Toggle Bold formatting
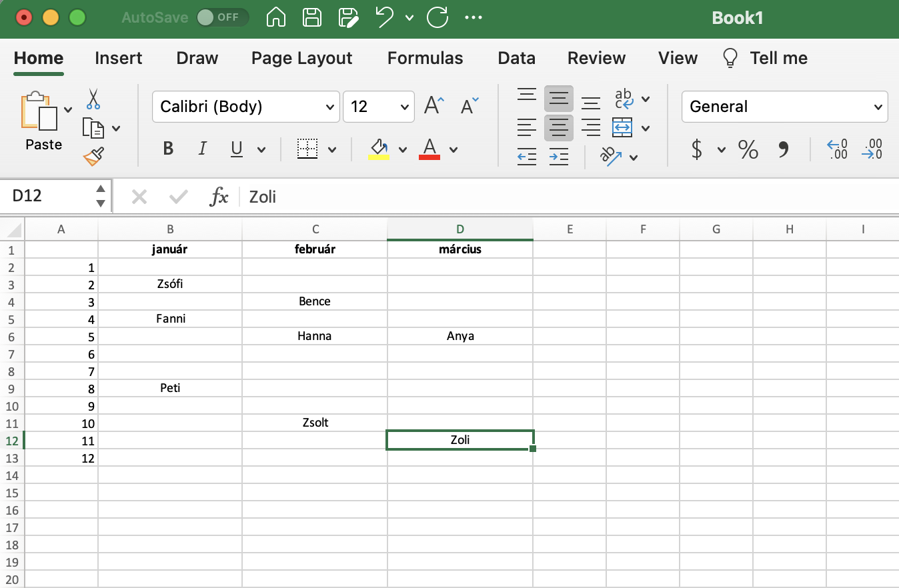899x588 pixels. 168,149
